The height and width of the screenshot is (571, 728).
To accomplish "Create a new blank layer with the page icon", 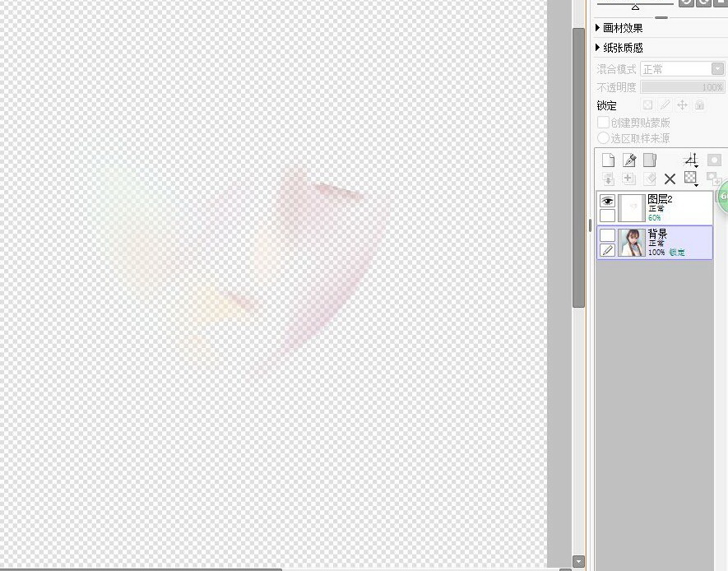I will click(x=608, y=160).
